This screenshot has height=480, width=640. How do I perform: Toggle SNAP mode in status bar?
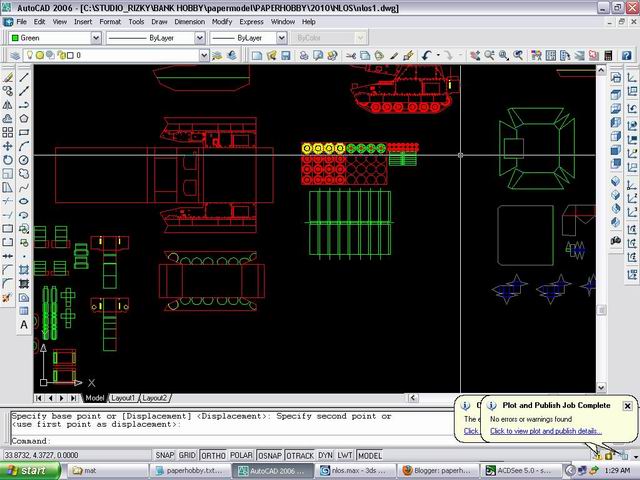point(164,455)
